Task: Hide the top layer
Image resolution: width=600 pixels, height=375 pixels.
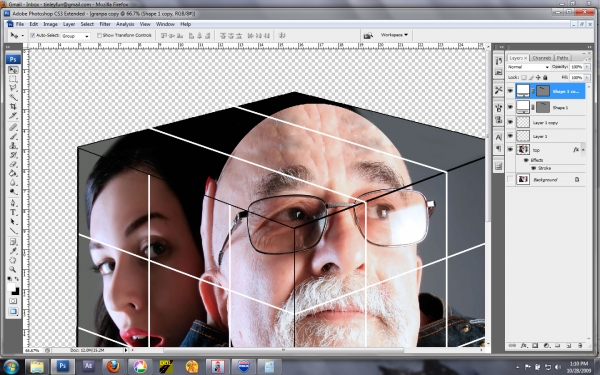Action: [510, 150]
